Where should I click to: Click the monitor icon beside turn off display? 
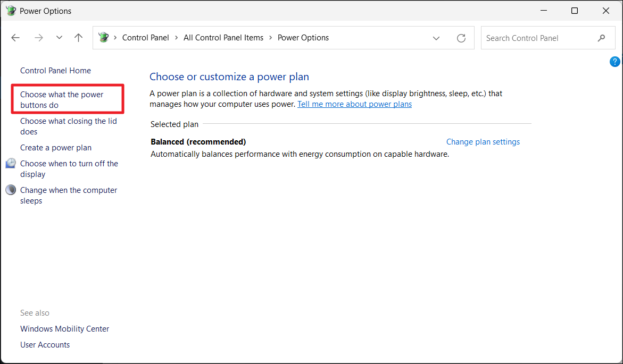[x=11, y=164]
